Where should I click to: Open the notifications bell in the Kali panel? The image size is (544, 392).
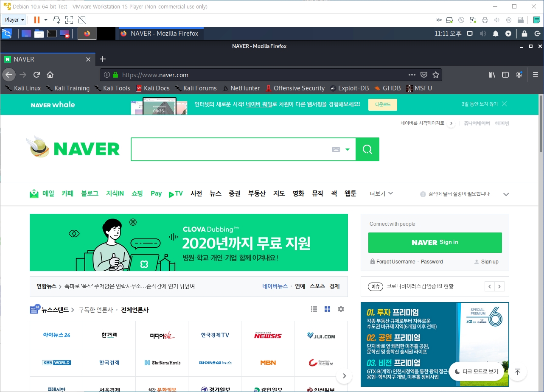pos(495,34)
